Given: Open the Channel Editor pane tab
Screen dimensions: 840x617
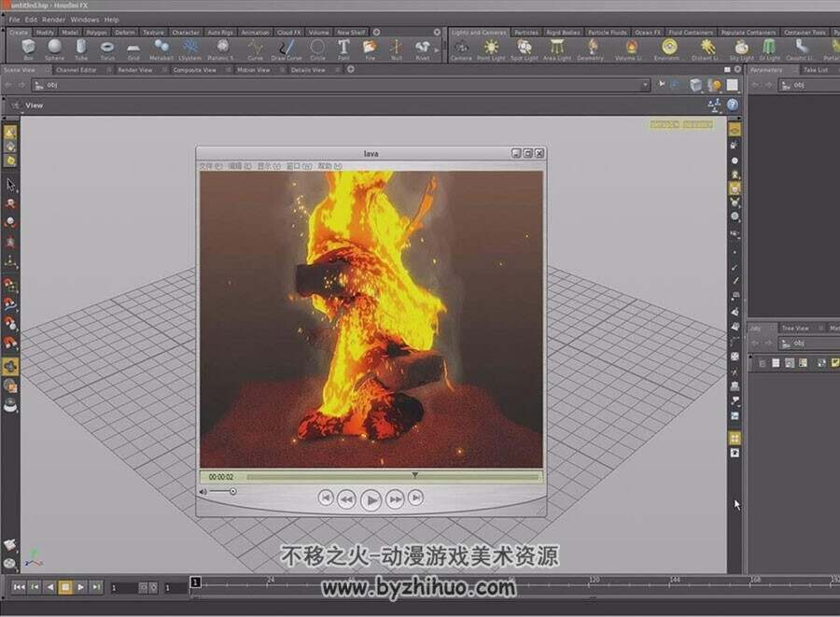Looking at the screenshot, I should (x=77, y=70).
